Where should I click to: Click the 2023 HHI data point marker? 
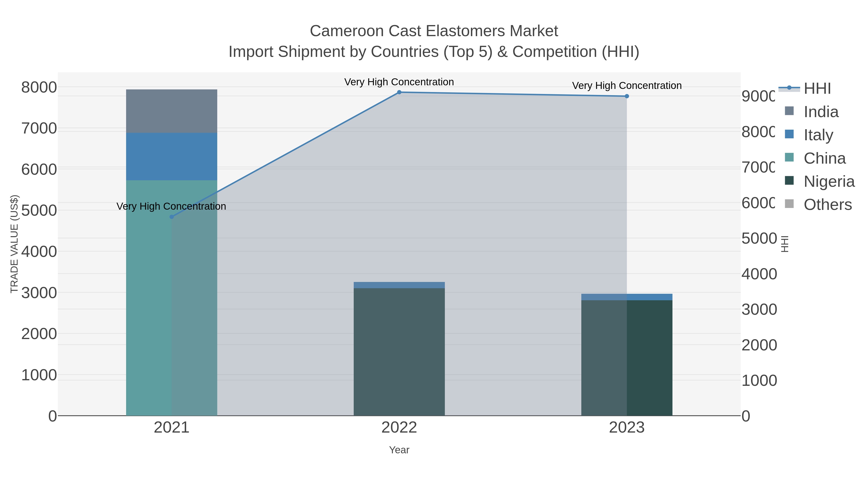[x=627, y=96]
